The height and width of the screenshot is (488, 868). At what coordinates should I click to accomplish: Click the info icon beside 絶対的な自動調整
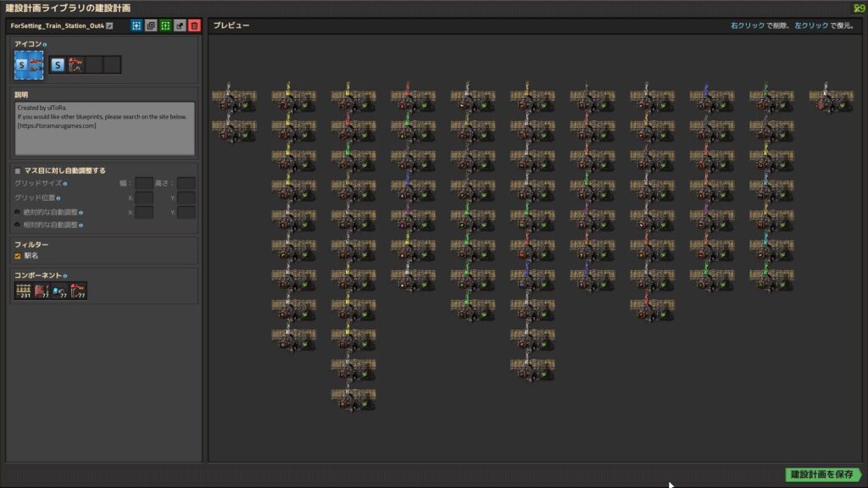coord(81,213)
